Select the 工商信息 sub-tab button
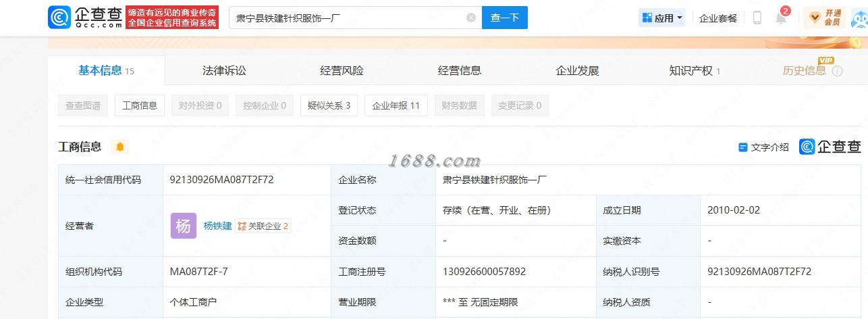Viewport: 868px width, 319px height. point(140,105)
